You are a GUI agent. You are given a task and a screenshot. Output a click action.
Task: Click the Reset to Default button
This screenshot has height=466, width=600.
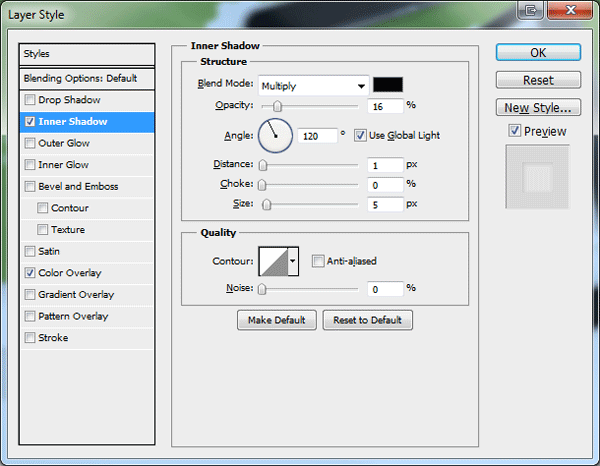[367, 320]
